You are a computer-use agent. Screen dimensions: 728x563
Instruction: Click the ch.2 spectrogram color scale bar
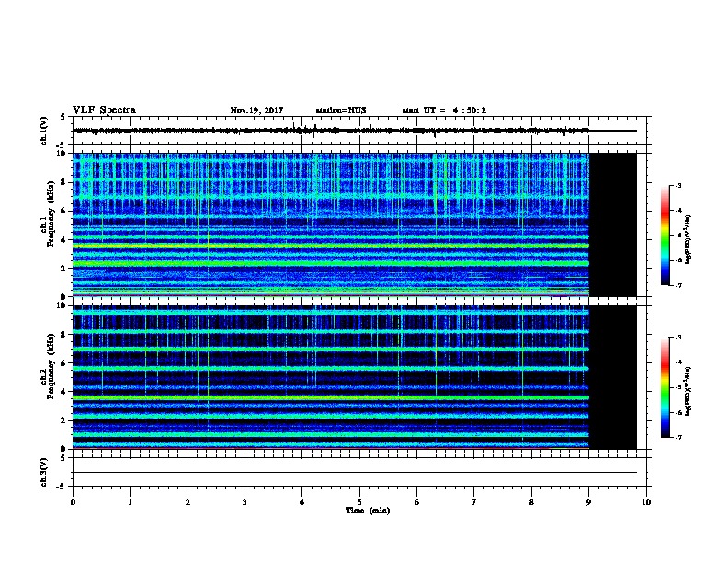click(x=665, y=387)
